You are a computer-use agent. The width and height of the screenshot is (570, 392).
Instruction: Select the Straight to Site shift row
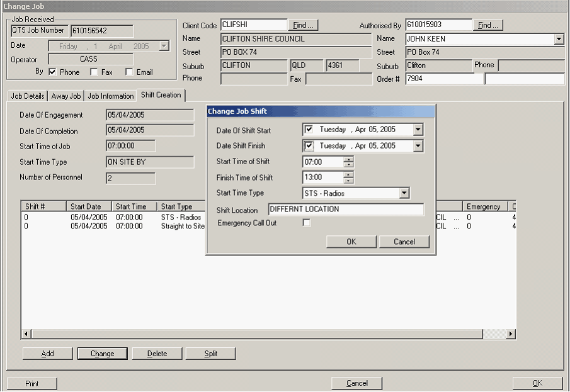coord(113,227)
